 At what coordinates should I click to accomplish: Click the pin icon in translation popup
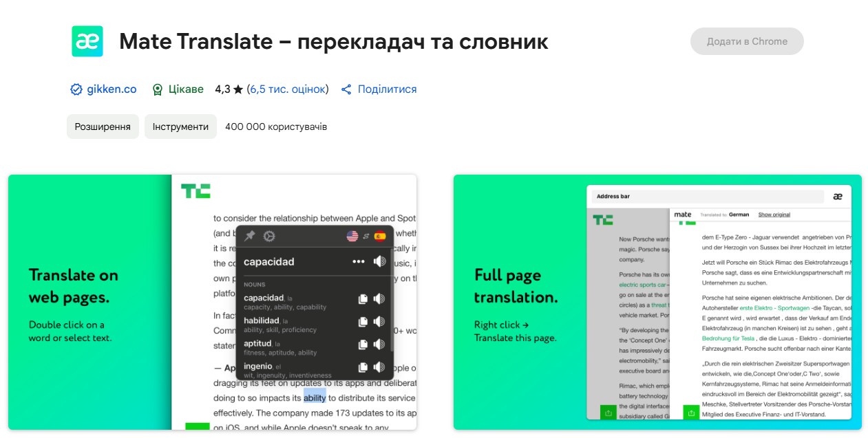250,236
